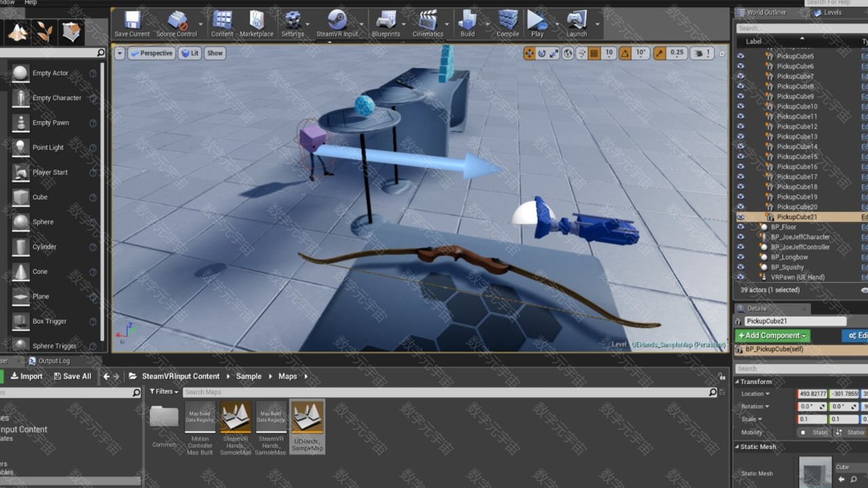Screen dimensions: 868x488
Task: Open the SteamVR Input toolbar icon
Action: click(x=337, y=24)
